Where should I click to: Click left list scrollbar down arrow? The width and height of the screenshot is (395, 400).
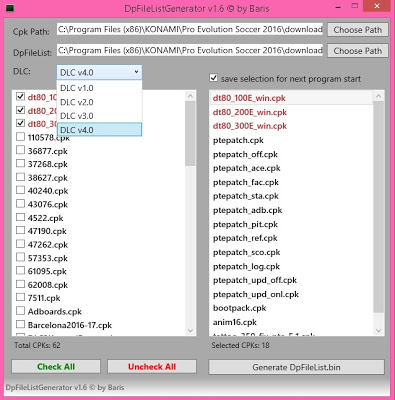pyautogui.click(x=190, y=331)
